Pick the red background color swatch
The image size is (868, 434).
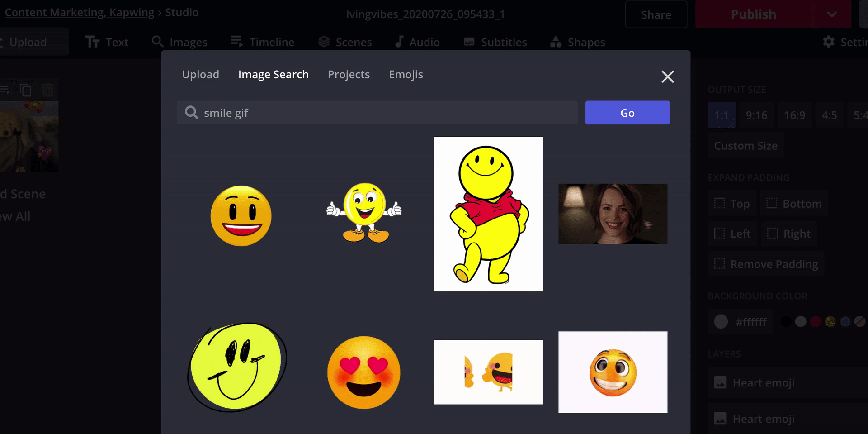pos(816,322)
